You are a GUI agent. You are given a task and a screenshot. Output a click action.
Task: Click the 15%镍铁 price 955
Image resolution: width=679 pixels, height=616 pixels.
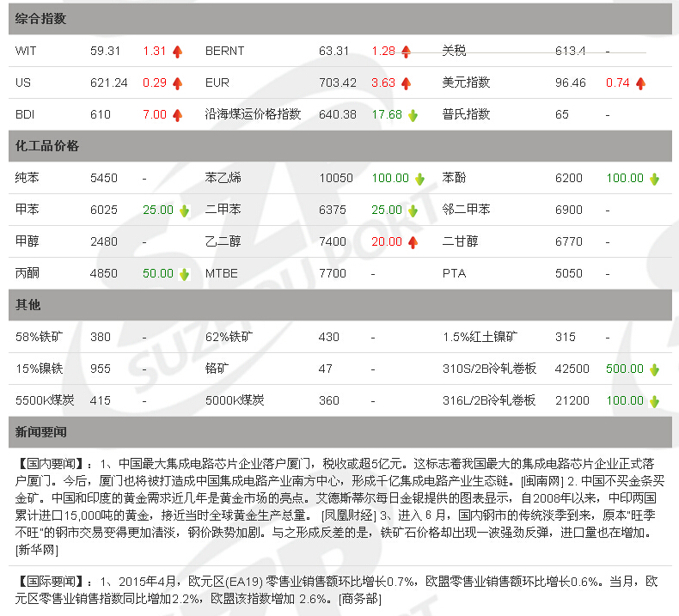[x=101, y=369]
